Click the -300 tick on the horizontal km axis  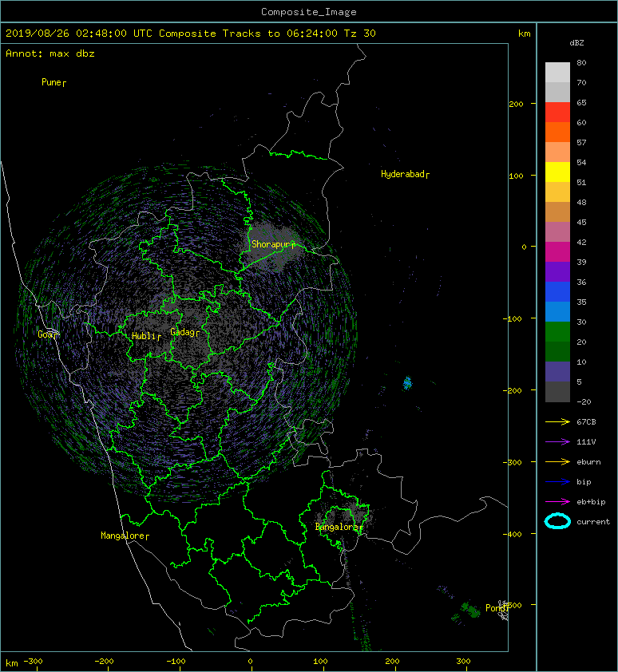(x=33, y=662)
